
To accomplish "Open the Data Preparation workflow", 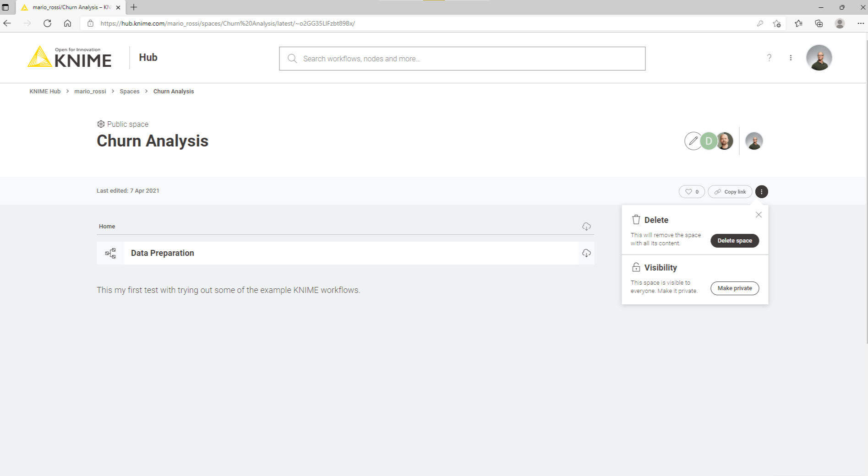I will click(x=163, y=253).
